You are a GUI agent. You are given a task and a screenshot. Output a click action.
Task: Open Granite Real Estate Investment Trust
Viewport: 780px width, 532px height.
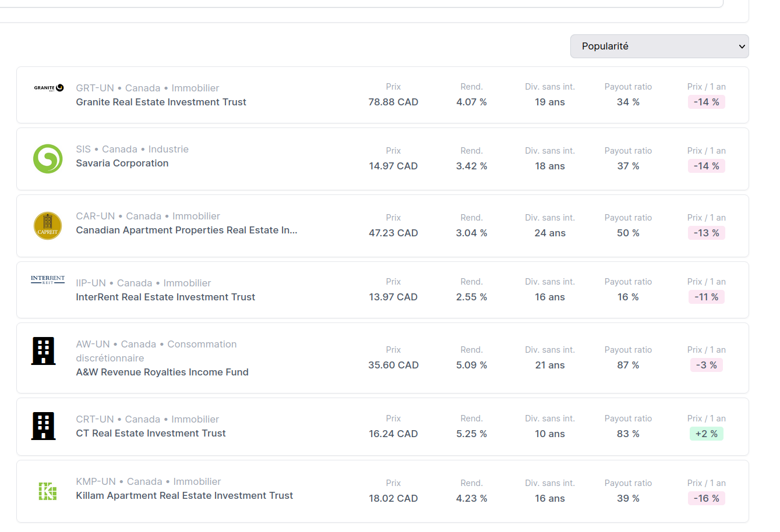pyautogui.click(x=161, y=102)
